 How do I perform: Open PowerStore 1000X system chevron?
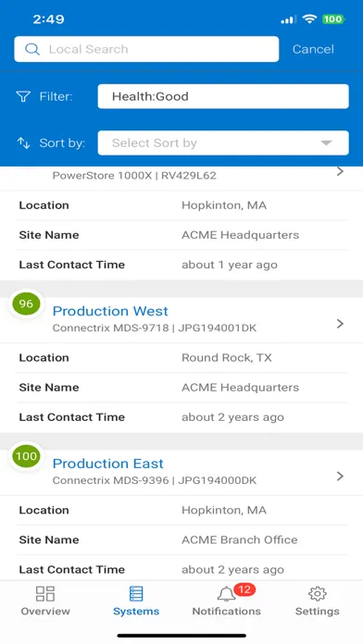click(340, 172)
